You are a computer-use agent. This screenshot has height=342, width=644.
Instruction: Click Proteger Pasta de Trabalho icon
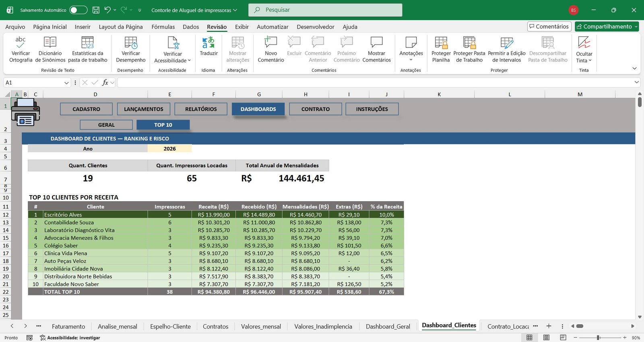click(x=469, y=43)
